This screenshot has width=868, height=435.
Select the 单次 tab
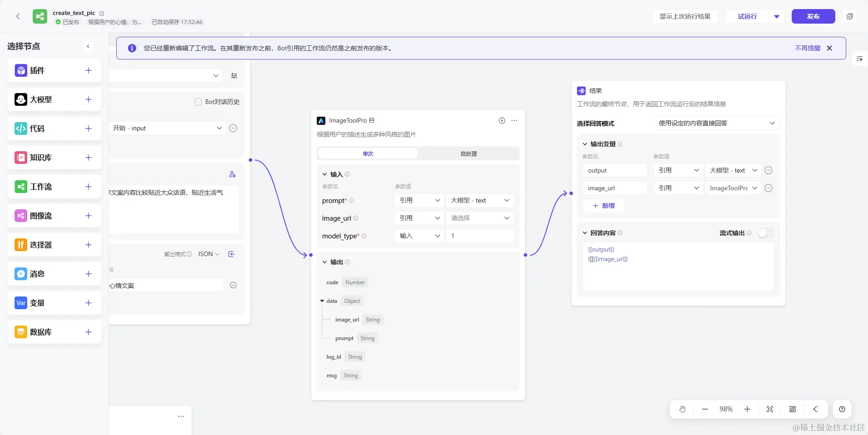pos(368,153)
